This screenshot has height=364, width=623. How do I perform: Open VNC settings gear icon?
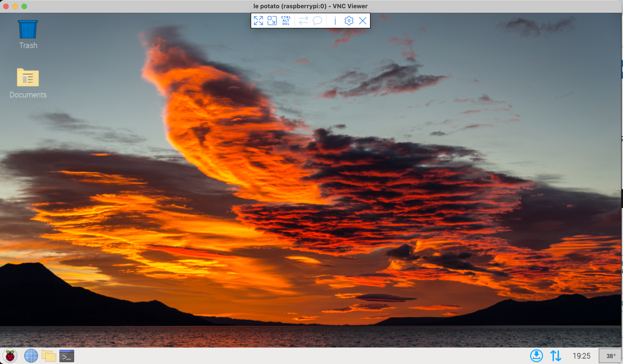click(x=349, y=20)
